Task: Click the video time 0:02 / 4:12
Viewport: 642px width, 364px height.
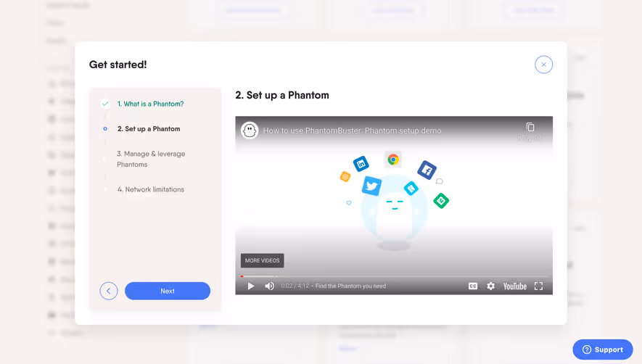Action: pos(295,286)
